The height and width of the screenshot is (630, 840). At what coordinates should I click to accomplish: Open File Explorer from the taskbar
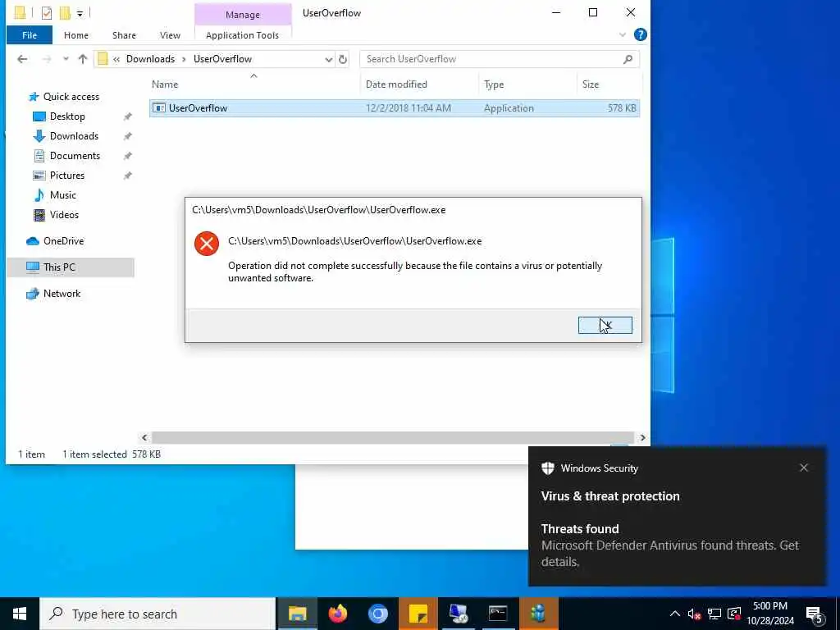click(297, 614)
